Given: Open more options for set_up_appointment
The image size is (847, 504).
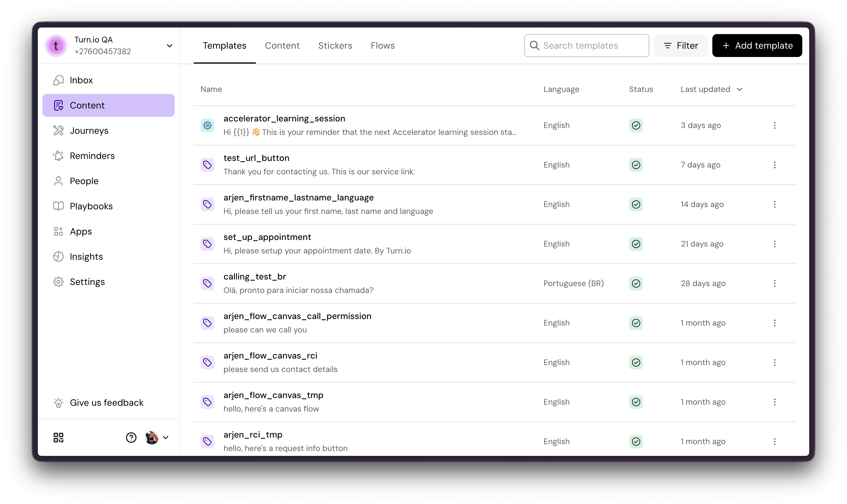Looking at the screenshot, I should [x=775, y=244].
